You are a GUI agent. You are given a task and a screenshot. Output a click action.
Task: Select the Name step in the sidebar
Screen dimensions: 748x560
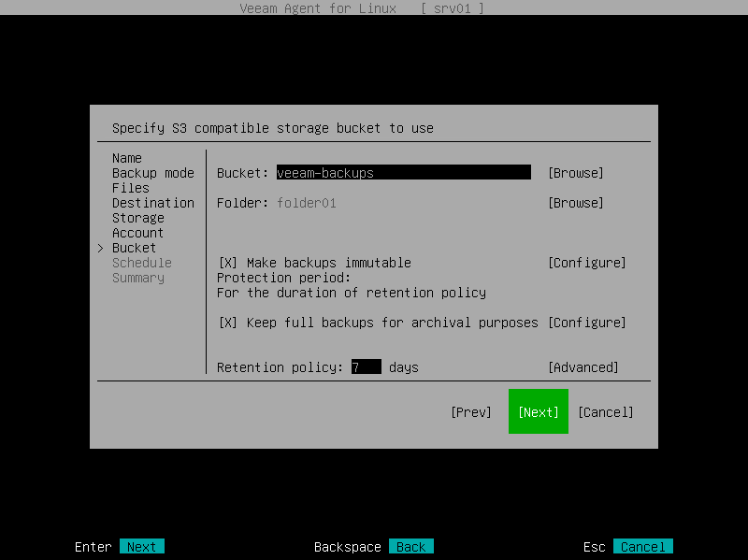pyautogui.click(x=126, y=158)
